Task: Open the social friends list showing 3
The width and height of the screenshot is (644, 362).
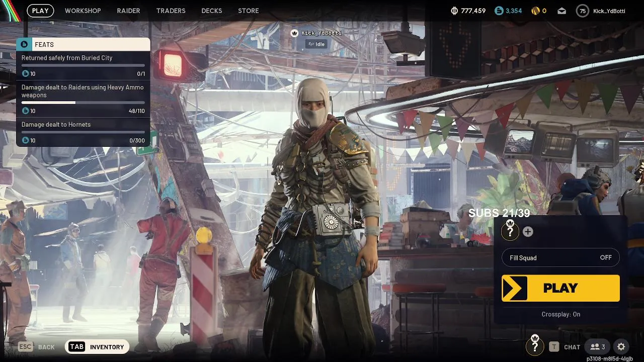Action: (x=598, y=347)
